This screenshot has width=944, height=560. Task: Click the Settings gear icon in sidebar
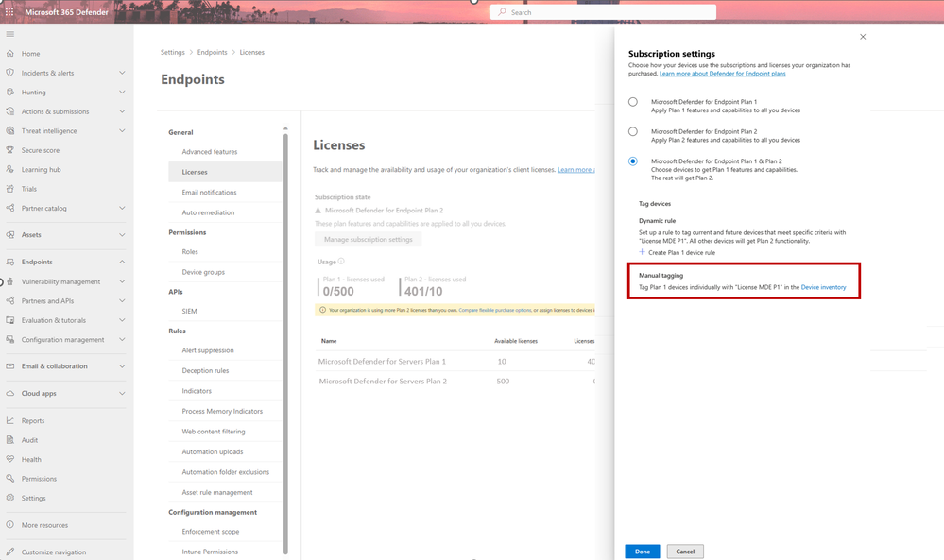pyautogui.click(x=10, y=498)
